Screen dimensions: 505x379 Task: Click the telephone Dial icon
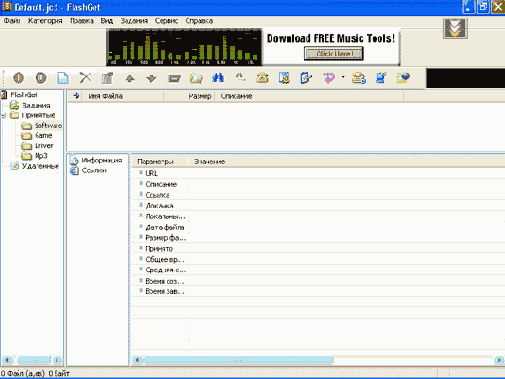coord(262,78)
